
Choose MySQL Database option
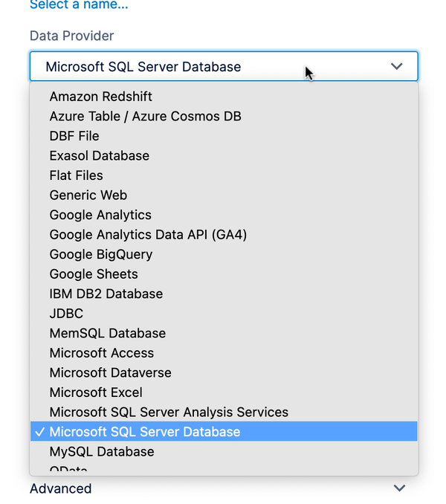tap(224, 452)
